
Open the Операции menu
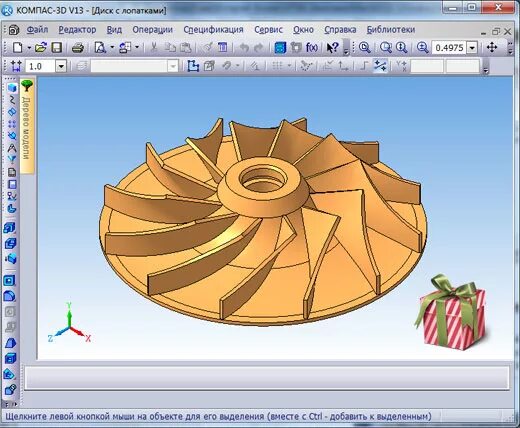click(x=153, y=30)
